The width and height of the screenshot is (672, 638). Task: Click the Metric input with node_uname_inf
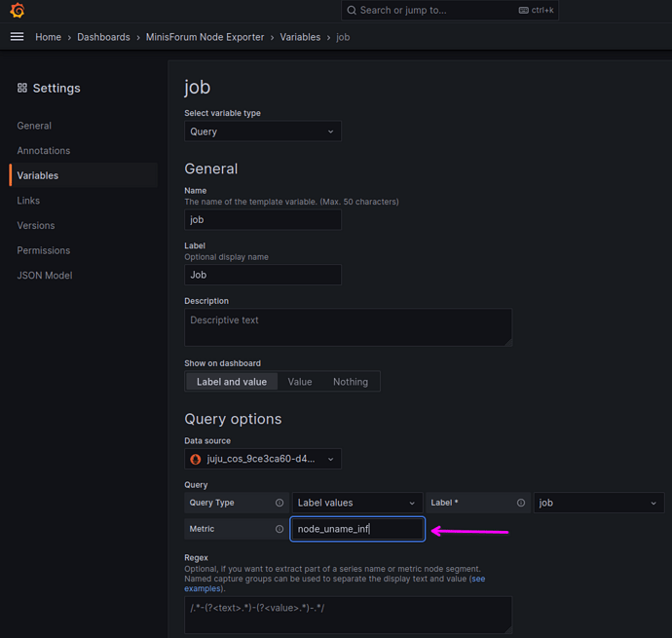[357, 529]
